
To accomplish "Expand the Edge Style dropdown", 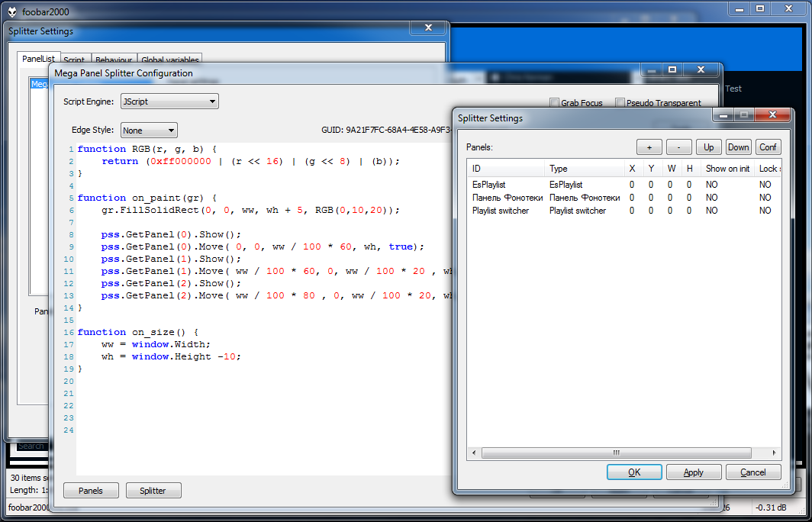I will [148, 130].
